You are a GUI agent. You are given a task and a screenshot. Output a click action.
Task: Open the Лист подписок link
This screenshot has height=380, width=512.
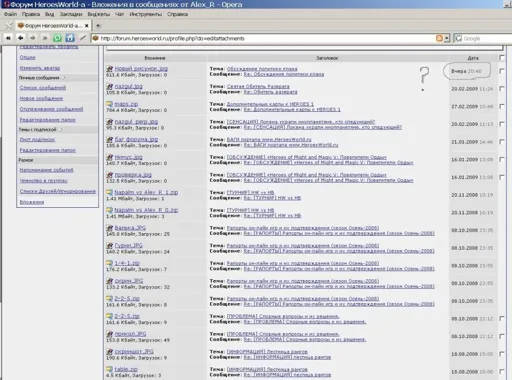[x=37, y=140]
